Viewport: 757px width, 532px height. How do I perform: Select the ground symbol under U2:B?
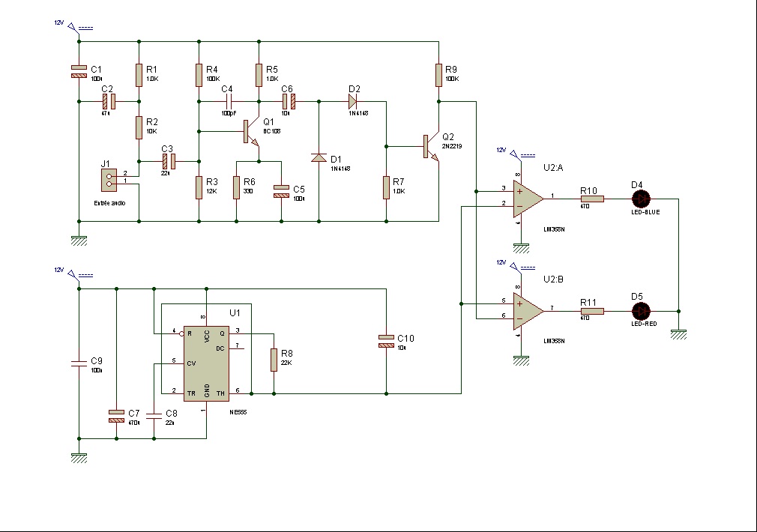[521, 360]
